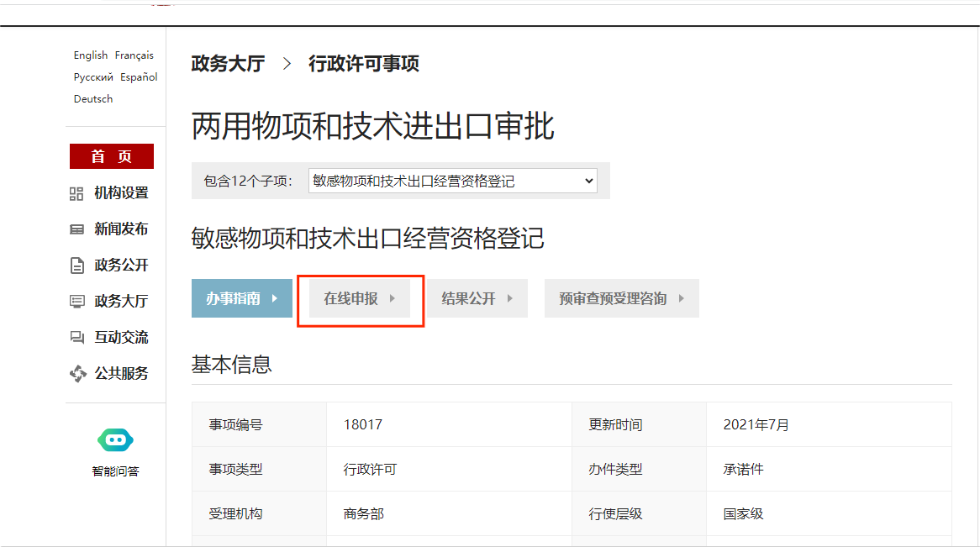The width and height of the screenshot is (980, 547).
Task: Click the 新闻发布 news icon
Action: point(76,229)
